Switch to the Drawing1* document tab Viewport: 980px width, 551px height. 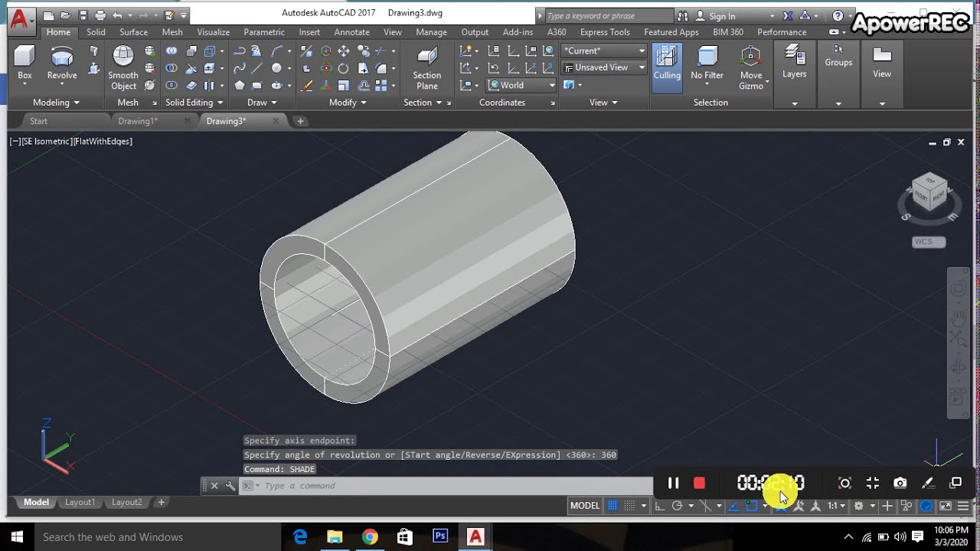[138, 121]
